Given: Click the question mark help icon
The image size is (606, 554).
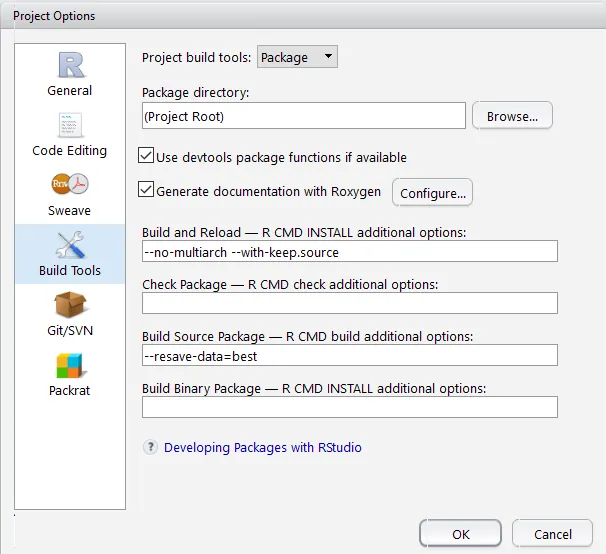Looking at the screenshot, I should click(x=150, y=447).
